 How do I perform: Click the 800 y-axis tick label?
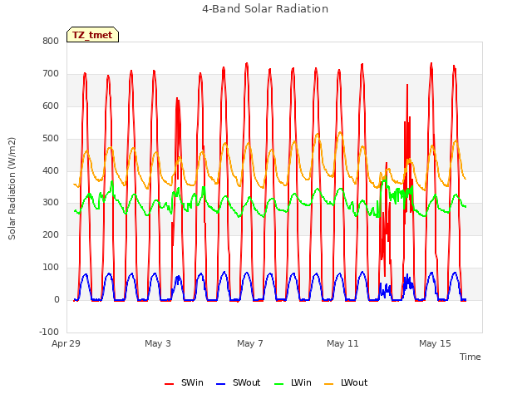click(x=51, y=41)
